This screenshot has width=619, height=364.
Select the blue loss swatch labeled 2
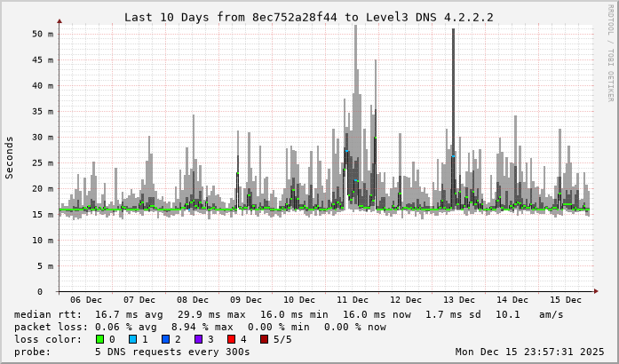(x=165, y=339)
